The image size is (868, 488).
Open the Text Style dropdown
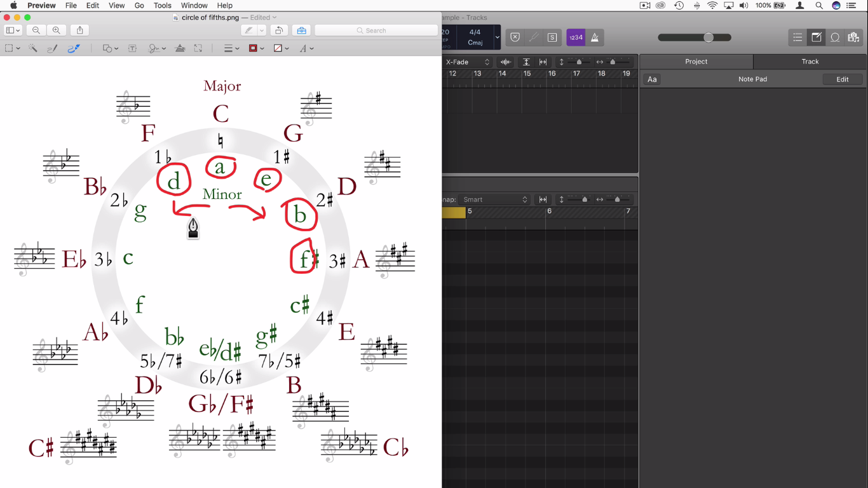point(307,48)
